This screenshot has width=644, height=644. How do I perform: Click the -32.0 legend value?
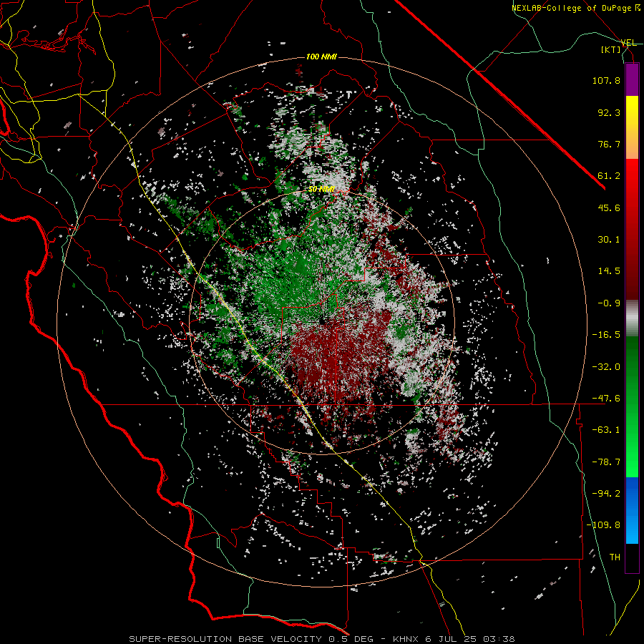[x=606, y=367]
